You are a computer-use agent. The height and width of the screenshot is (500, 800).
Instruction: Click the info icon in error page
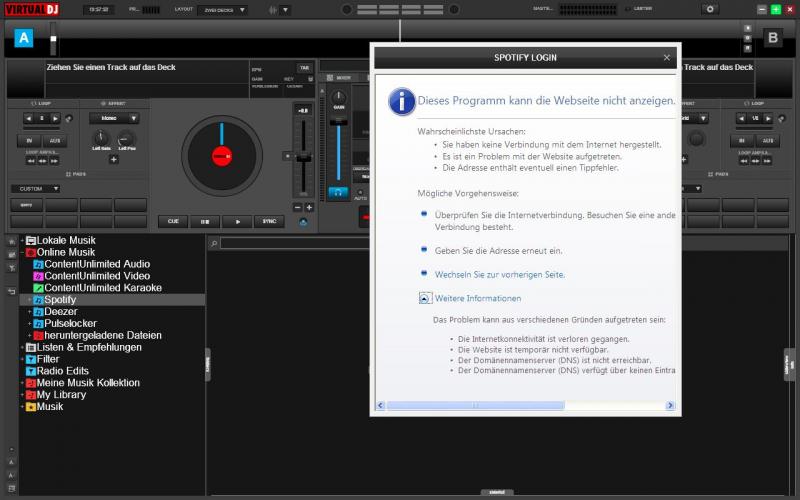(402, 102)
